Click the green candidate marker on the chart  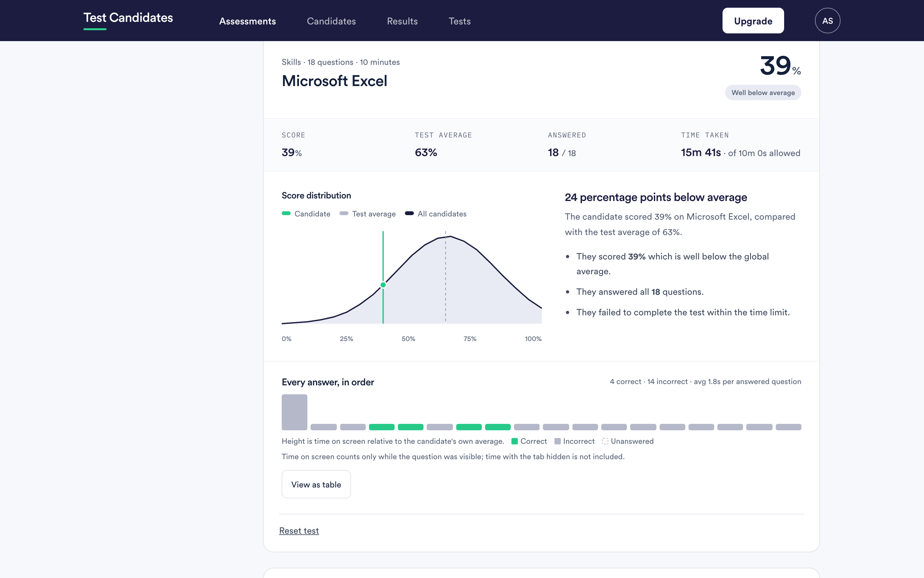(x=383, y=285)
